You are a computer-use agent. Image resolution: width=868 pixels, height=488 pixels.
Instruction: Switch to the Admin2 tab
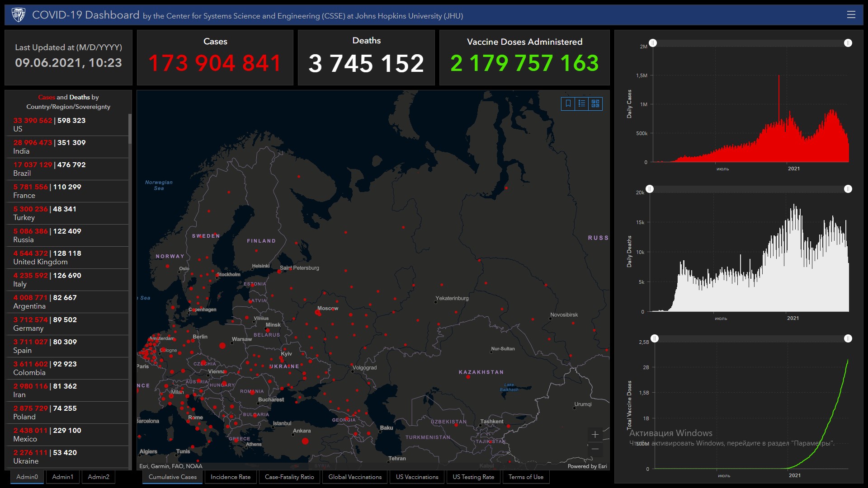[99, 477]
